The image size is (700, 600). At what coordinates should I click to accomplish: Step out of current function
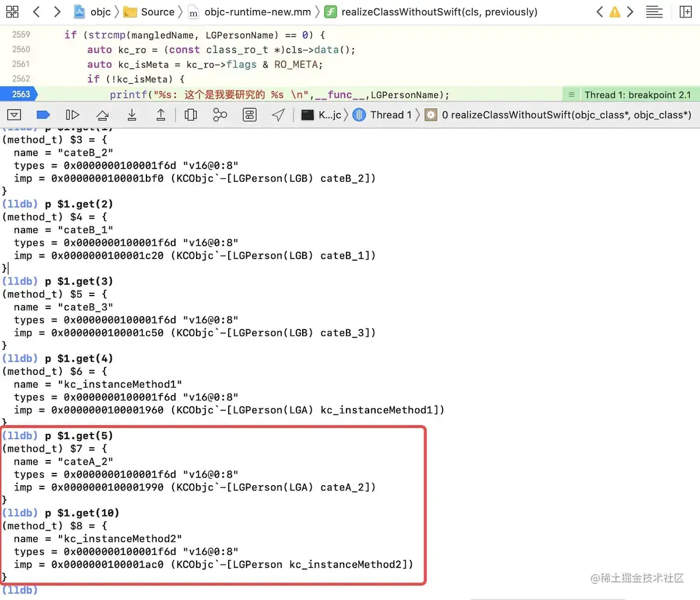click(x=161, y=115)
